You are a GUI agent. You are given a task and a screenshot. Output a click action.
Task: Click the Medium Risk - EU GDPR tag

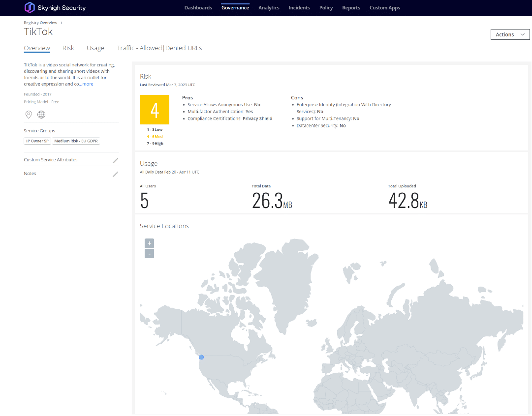click(76, 141)
